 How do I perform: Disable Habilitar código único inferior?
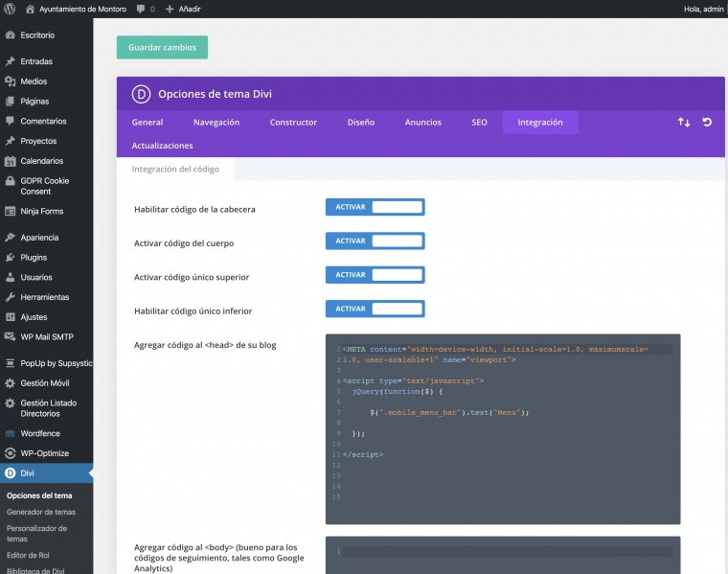(x=375, y=309)
